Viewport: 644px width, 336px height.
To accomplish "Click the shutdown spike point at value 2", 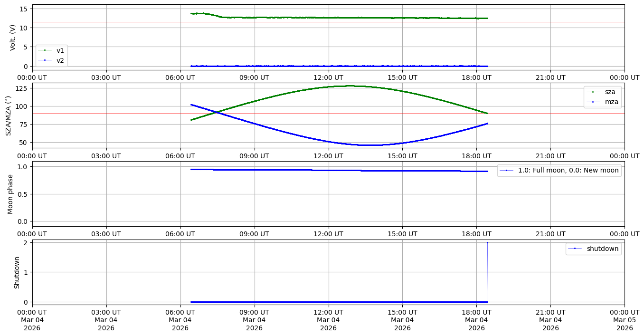I will click(x=487, y=242).
